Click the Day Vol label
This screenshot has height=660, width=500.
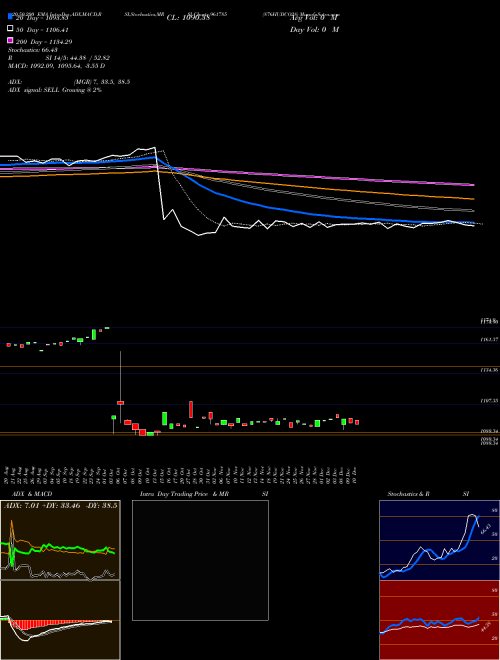pyautogui.click(x=314, y=29)
